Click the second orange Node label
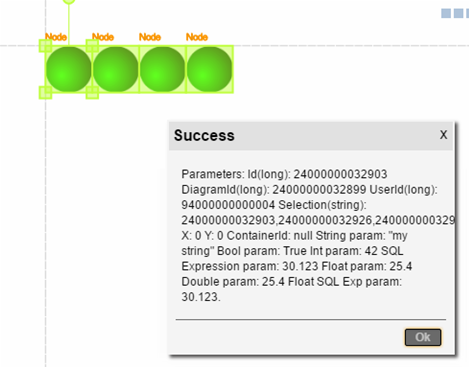The image size is (469, 367). tap(103, 37)
